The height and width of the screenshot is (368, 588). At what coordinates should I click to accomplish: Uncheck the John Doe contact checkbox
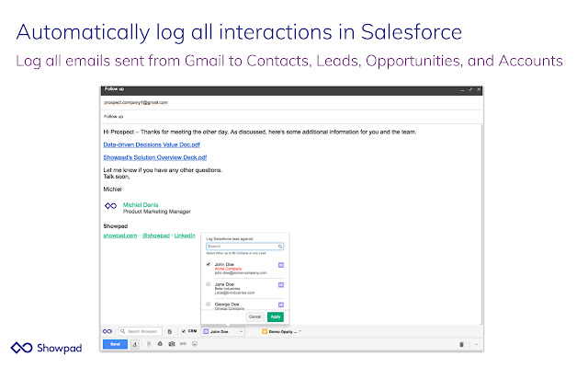(x=209, y=265)
